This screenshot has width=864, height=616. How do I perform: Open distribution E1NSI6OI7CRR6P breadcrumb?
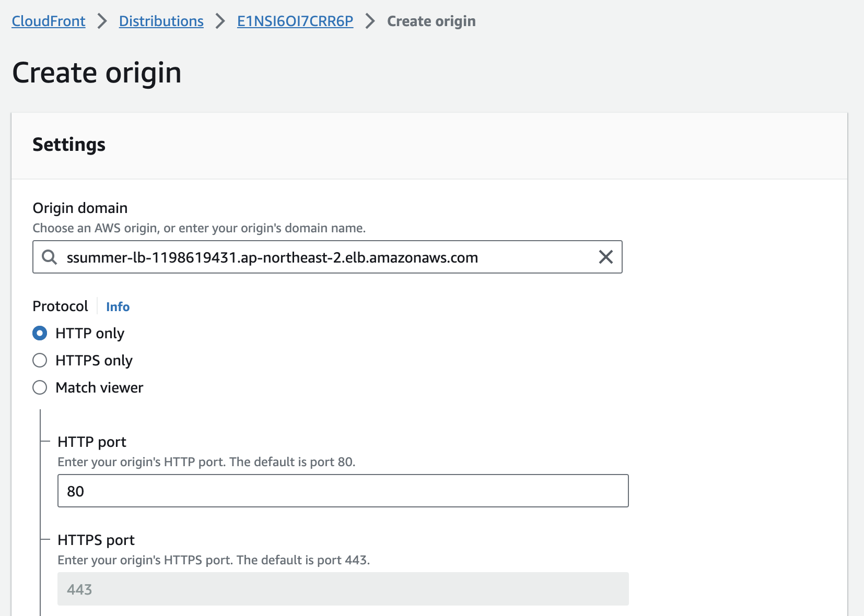coord(295,21)
